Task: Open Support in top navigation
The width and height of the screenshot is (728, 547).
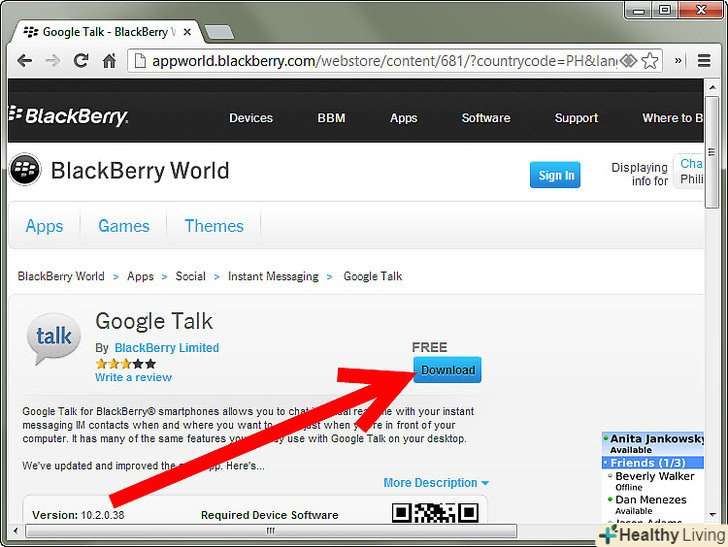Action: (576, 118)
